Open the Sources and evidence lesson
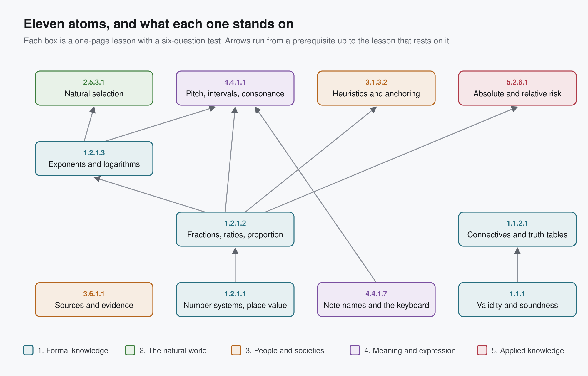Viewport: 588px width, 376px height. pos(94,300)
